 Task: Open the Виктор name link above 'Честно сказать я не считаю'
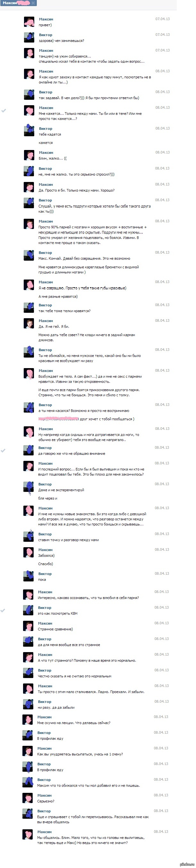pos(45,670)
